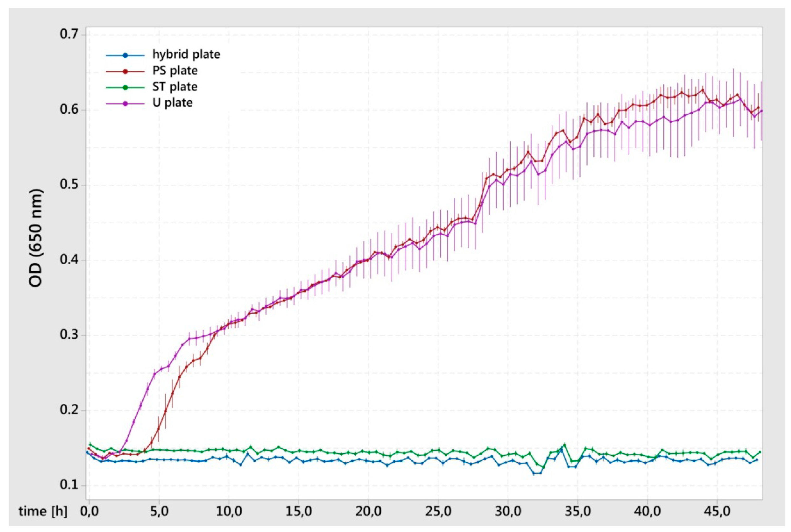
Task: Click the time [h] axis label
Action: click(43, 511)
